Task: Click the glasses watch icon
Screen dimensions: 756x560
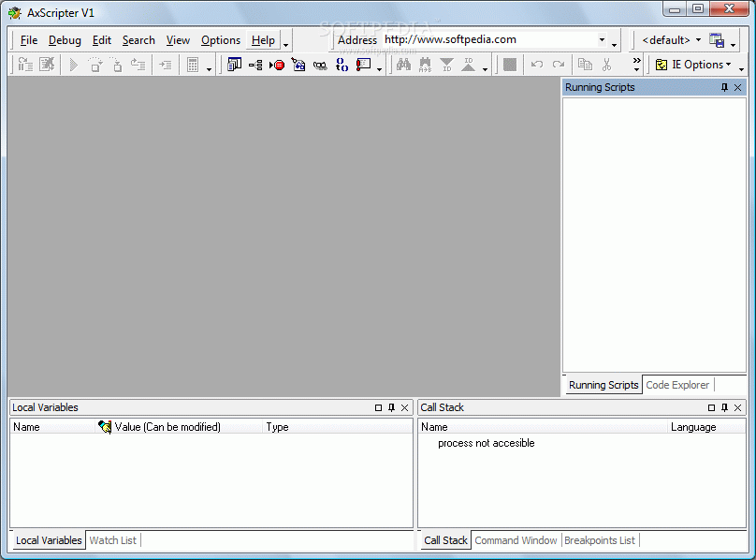Action: (320, 66)
